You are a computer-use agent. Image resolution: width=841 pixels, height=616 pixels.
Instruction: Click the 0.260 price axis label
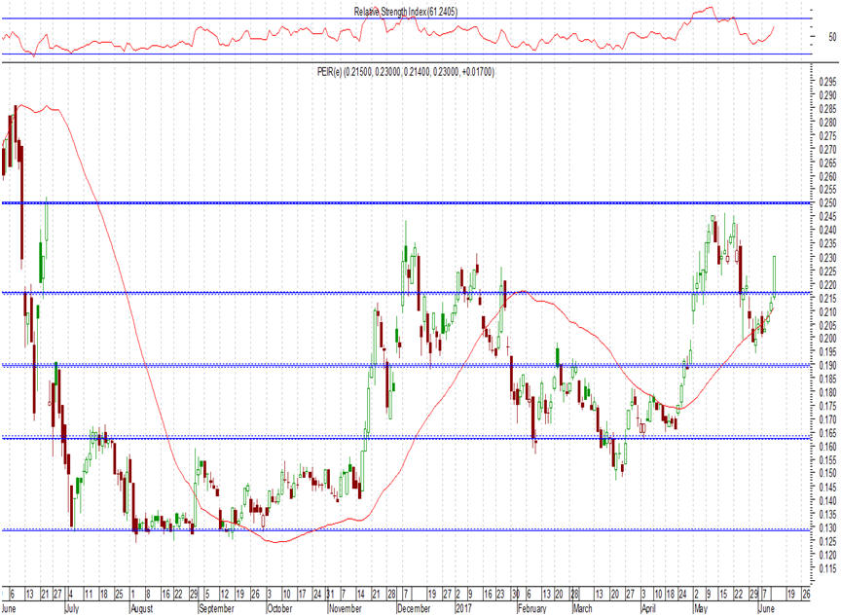[x=827, y=176]
